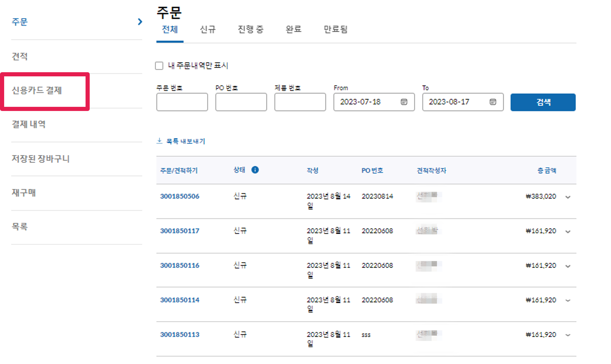Expand order 3001850113 row chevron

click(568, 335)
